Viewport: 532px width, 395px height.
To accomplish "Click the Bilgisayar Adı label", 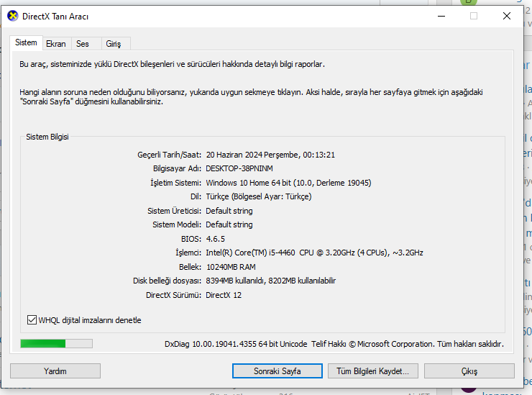I will click(177, 168).
